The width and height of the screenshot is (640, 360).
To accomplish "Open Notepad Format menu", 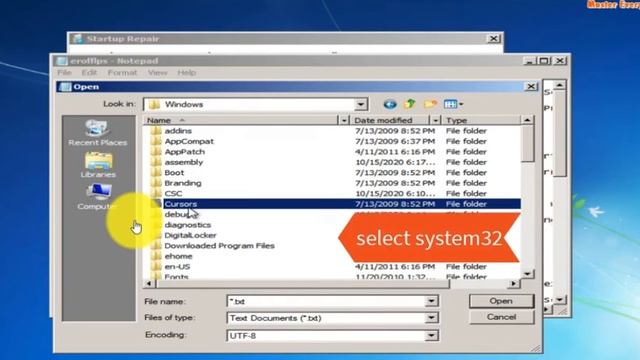I will [x=122, y=73].
